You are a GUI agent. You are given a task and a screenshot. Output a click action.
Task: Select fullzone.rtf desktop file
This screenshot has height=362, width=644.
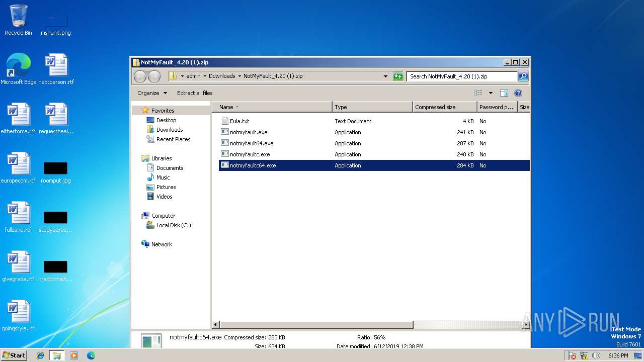coord(18,217)
